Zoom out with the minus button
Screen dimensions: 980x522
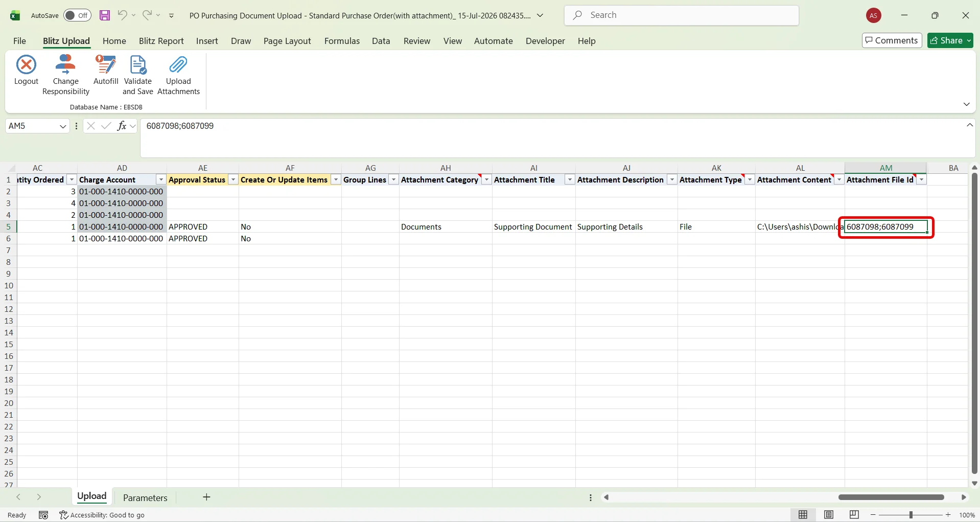pos(873,515)
